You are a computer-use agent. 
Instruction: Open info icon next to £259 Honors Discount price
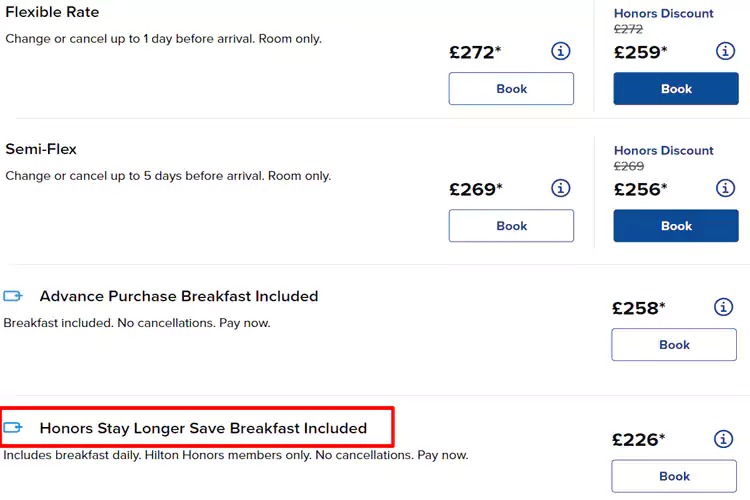725,51
